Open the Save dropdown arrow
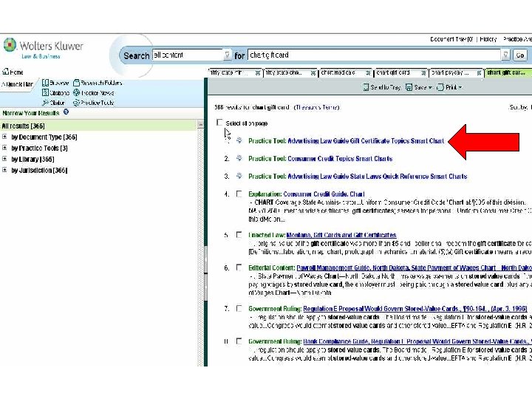 point(430,87)
